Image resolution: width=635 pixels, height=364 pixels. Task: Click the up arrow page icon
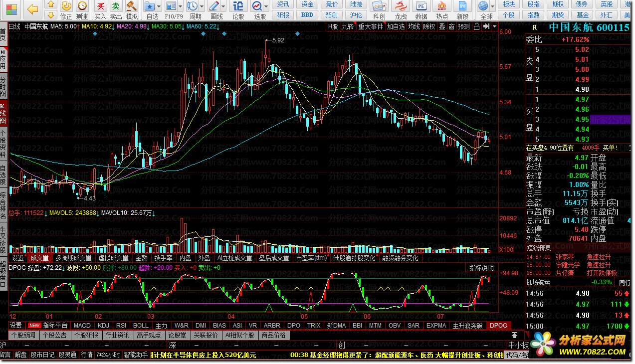pos(50,5)
